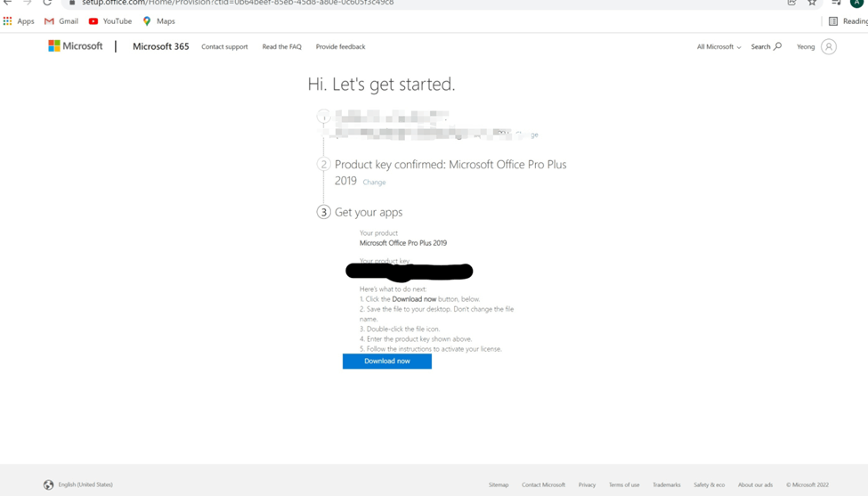This screenshot has height=496, width=868.
Task: Open the Trademarks footer link
Action: 667,485
